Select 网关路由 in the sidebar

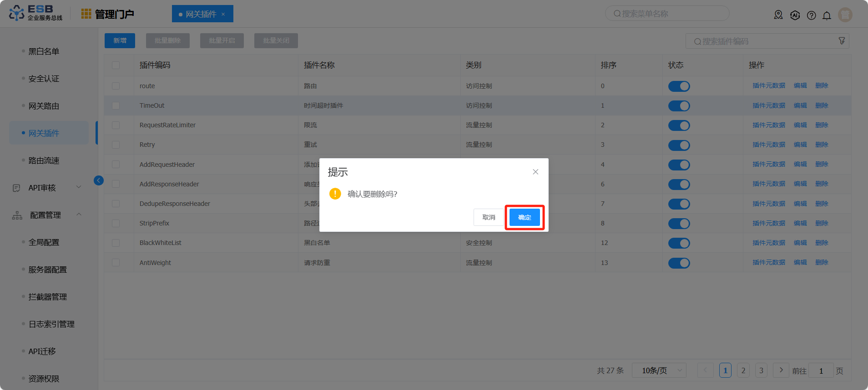(x=44, y=106)
